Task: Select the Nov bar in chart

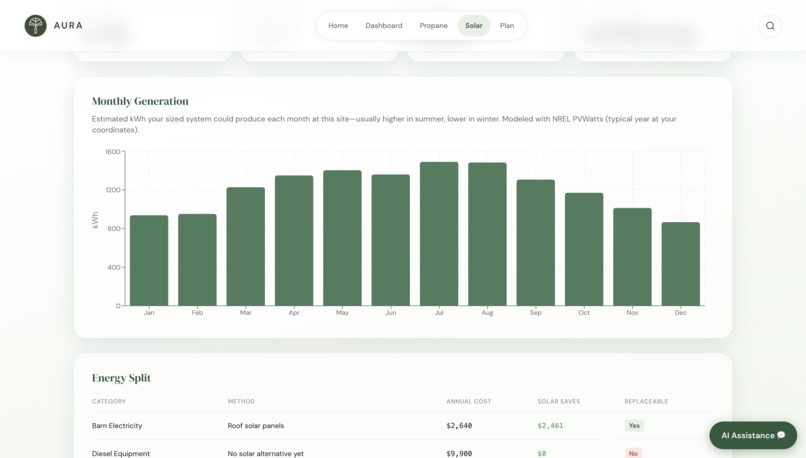Action: point(632,257)
